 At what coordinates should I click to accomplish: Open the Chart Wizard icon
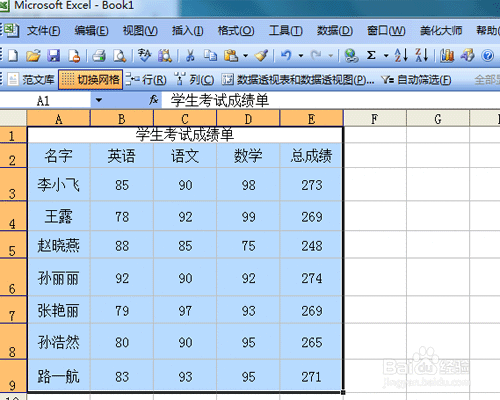pyautogui.click(x=447, y=55)
